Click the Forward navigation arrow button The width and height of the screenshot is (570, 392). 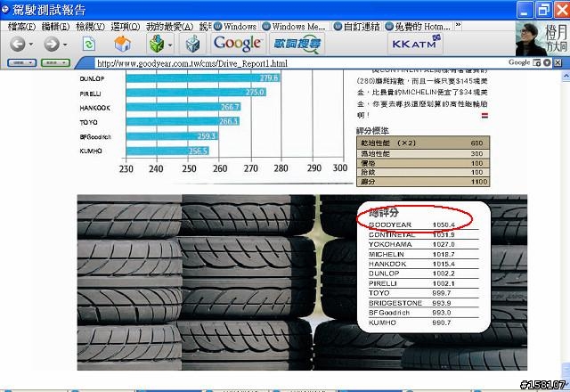point(52,44)
